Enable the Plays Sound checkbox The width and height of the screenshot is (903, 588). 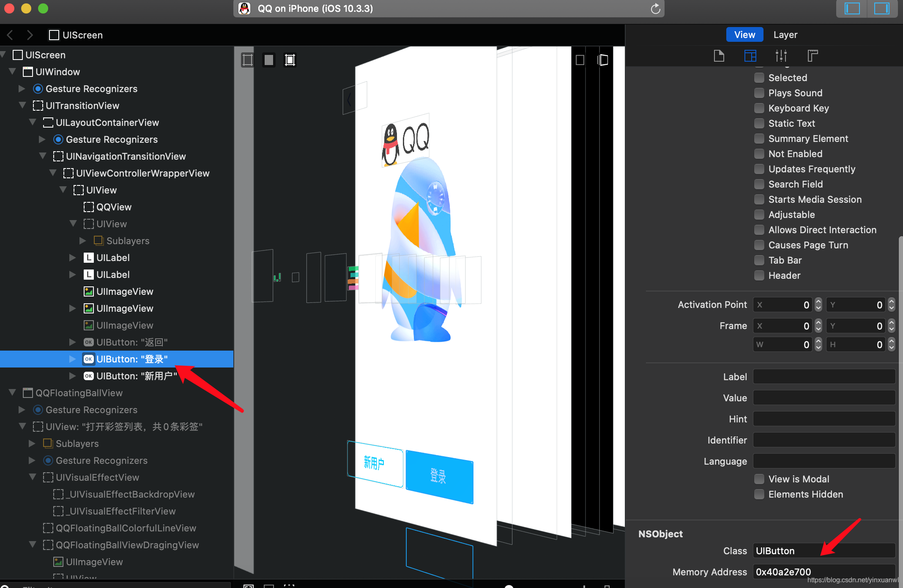[759, 93]
